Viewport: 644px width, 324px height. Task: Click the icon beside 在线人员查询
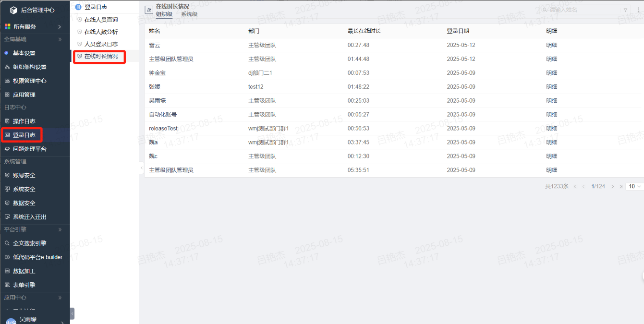80,20
